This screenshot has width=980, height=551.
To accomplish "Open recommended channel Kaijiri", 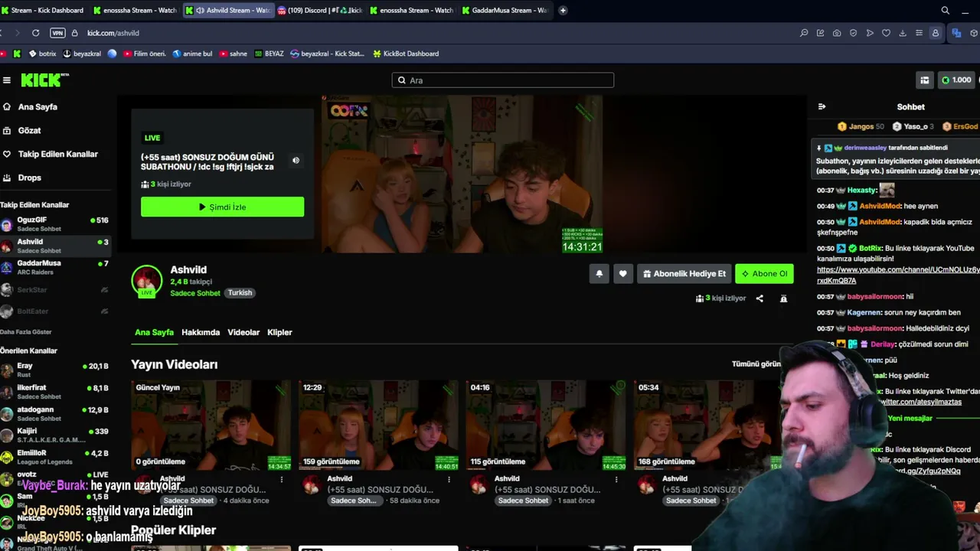I will pos(55,435).
